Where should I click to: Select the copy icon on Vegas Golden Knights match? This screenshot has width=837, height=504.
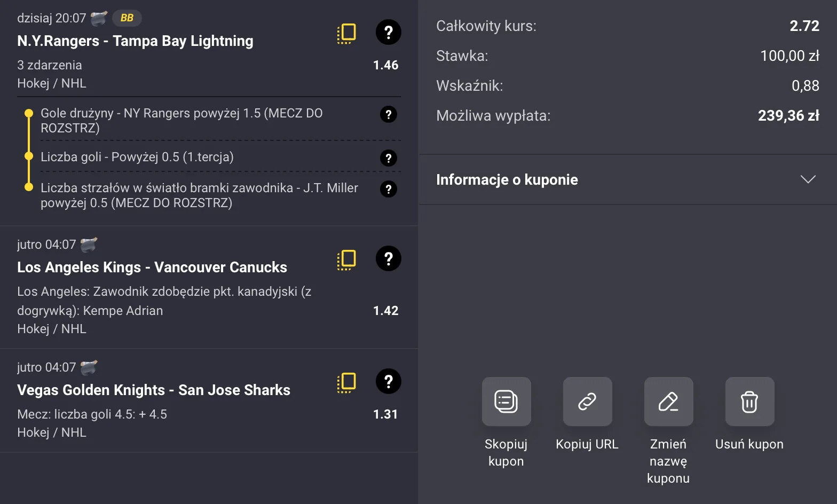346,382
